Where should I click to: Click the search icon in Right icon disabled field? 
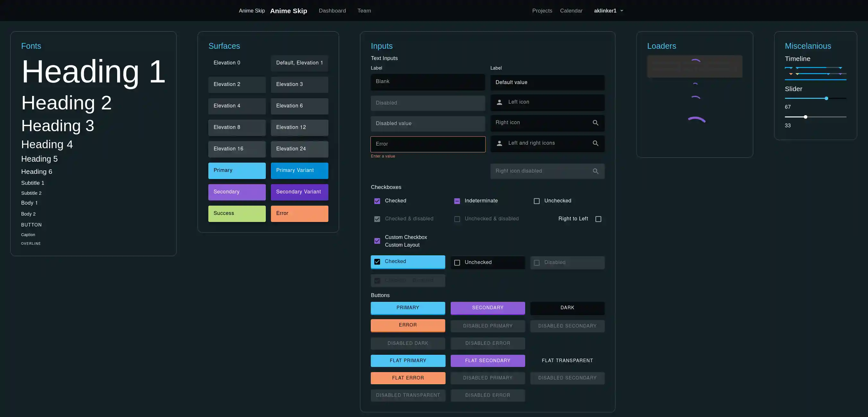tap(596, 171)
